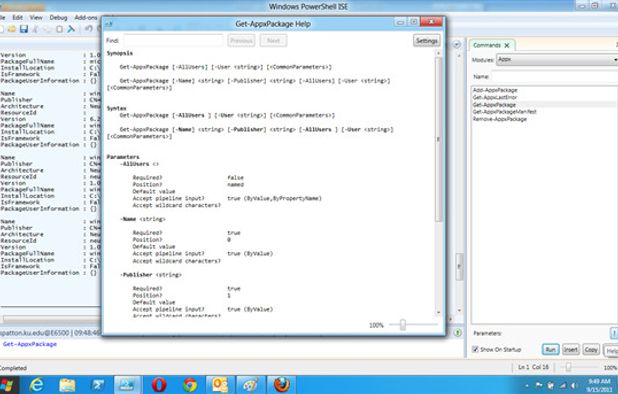Open the Modules dropdown showing Appx

(x=557, y=59)
